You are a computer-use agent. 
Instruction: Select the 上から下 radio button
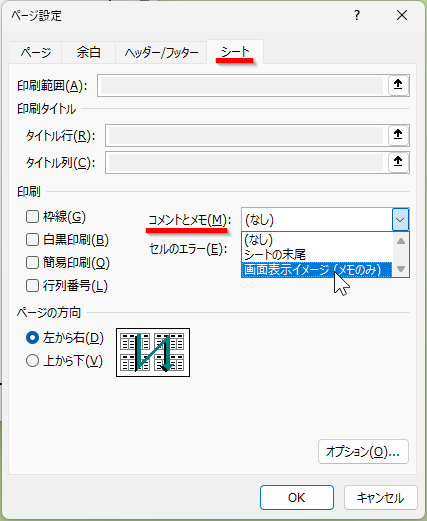click(x=32, y=361)
